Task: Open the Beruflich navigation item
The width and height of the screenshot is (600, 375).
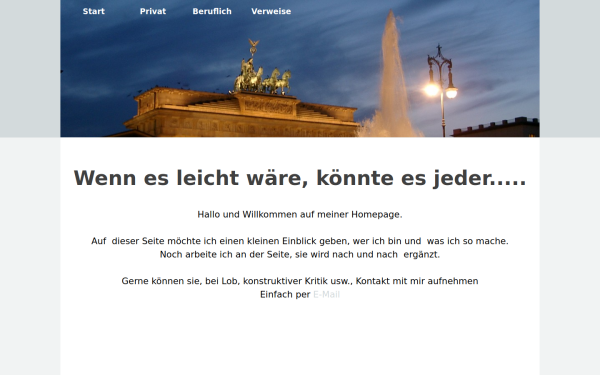Action: [x=212, y=11]
